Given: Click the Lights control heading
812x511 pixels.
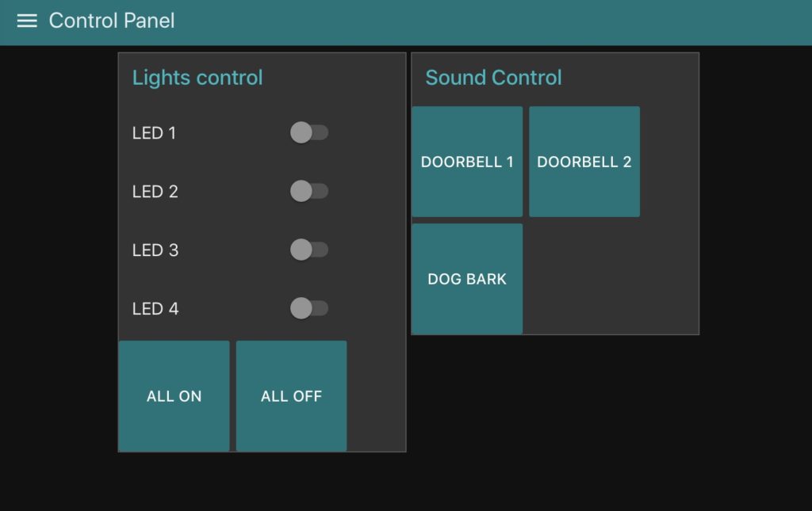Looking at the screenshot, I should point(197,78).
